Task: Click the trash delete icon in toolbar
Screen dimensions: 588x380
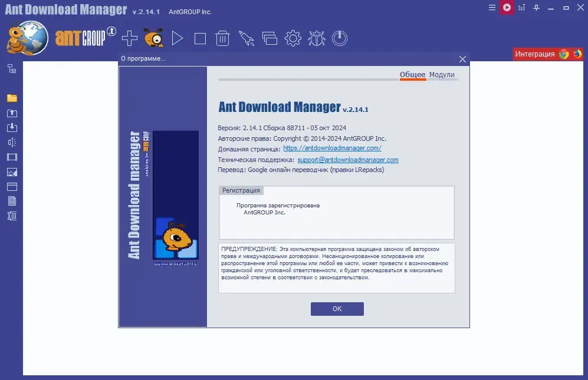Action: click(x=223, y=38)
